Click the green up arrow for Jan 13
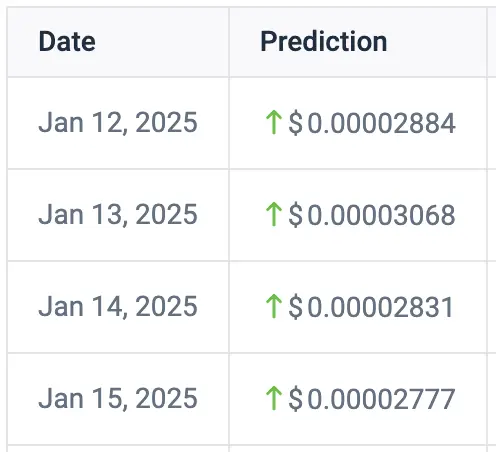This screenshot has width=496, height=452. (274, 214)
